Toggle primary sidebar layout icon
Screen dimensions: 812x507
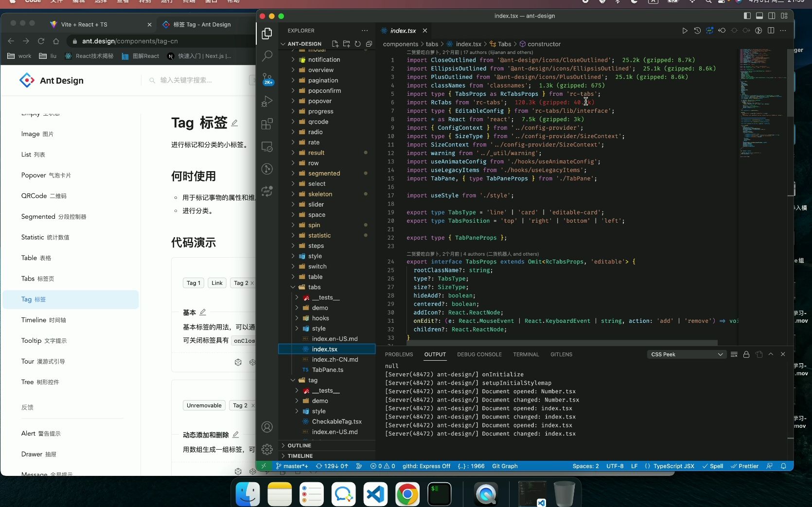(747, 16)
